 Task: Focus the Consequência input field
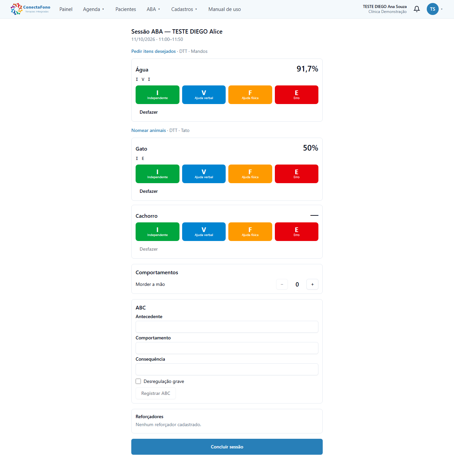tap(227, 369)
